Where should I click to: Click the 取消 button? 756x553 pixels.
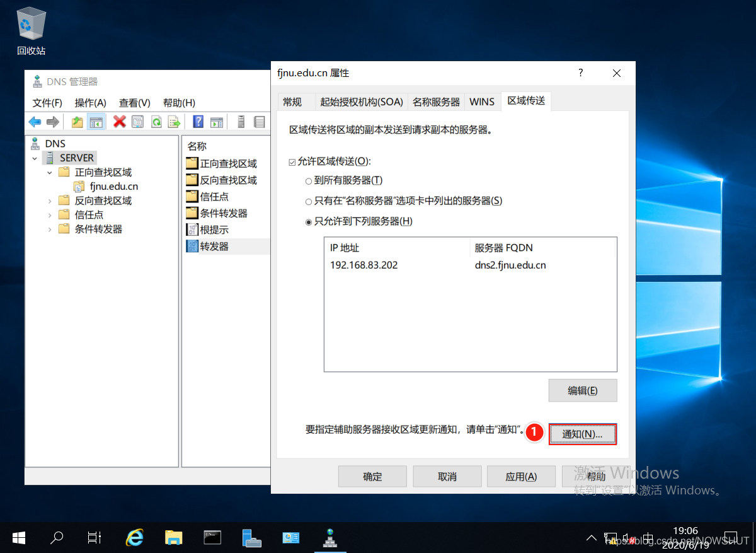pyautogui.click(x=447, y=477)
